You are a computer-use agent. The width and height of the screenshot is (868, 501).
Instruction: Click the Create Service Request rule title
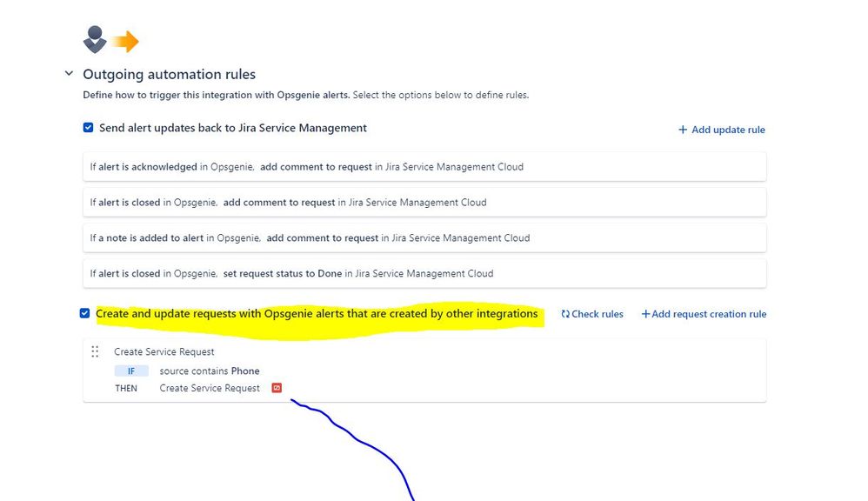click(x=164, y=351)
